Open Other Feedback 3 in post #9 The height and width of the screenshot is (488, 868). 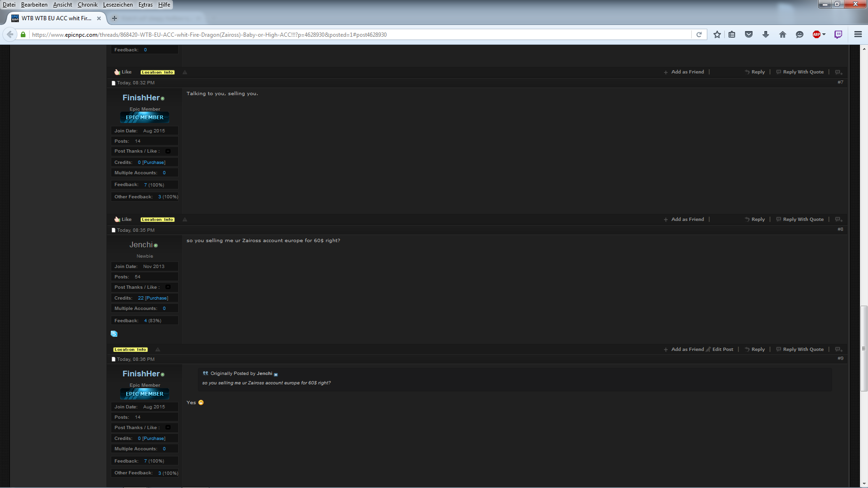click(159, 473)
